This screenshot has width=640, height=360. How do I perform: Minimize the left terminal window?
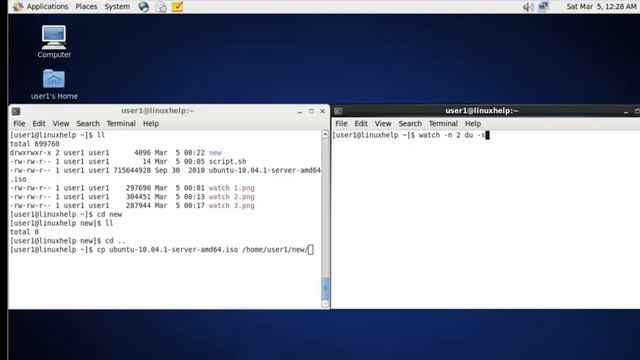pos(300,111)
